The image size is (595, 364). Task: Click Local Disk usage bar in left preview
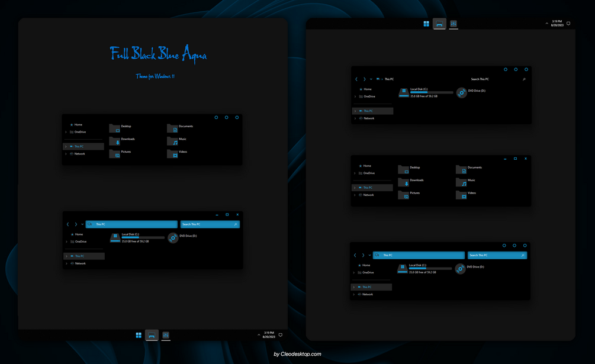point(143,238)
